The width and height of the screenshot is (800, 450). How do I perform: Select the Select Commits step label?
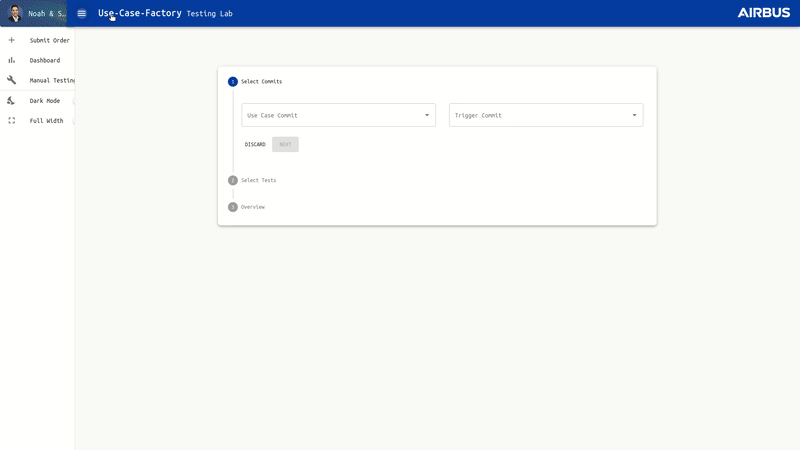coord(261,82)
